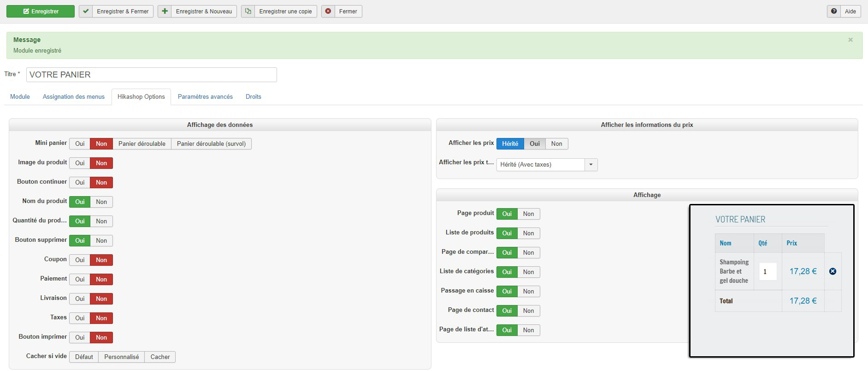This screenshot has width=868, height=371.
Task: Click the VOTRE PANIER cart preview heading
Action: pyautogui.click(x=740, y=220)
